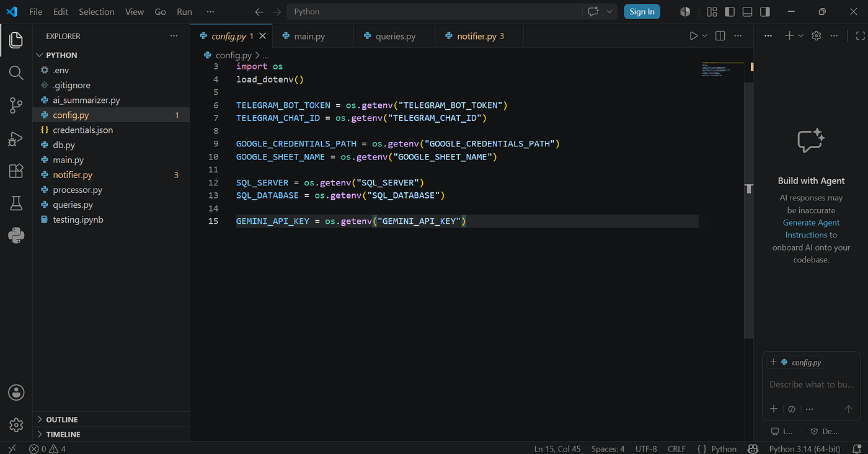Open the File menu
868x454 pixels.
[36, 12]
